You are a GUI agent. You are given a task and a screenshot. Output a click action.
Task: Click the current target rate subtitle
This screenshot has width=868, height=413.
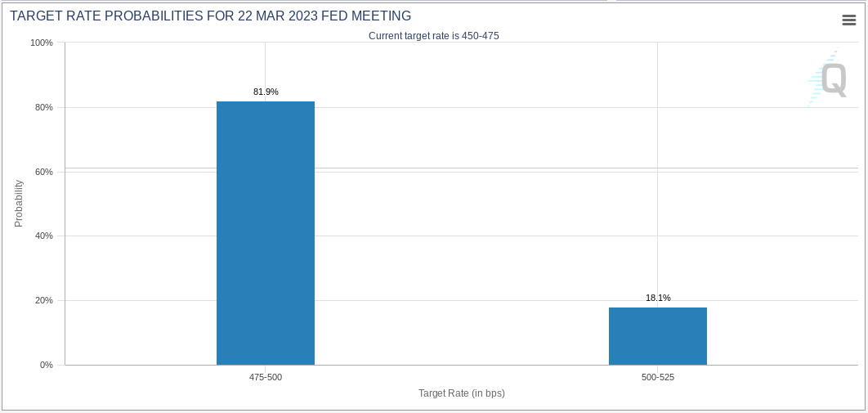tap(434, 36)
